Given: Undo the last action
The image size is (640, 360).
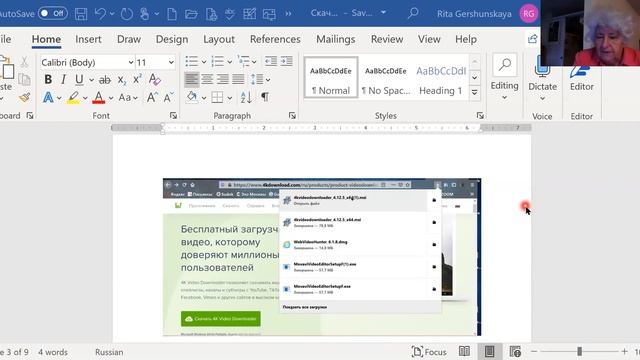Looking at the screenshot, I should click(x=100, y=14).
